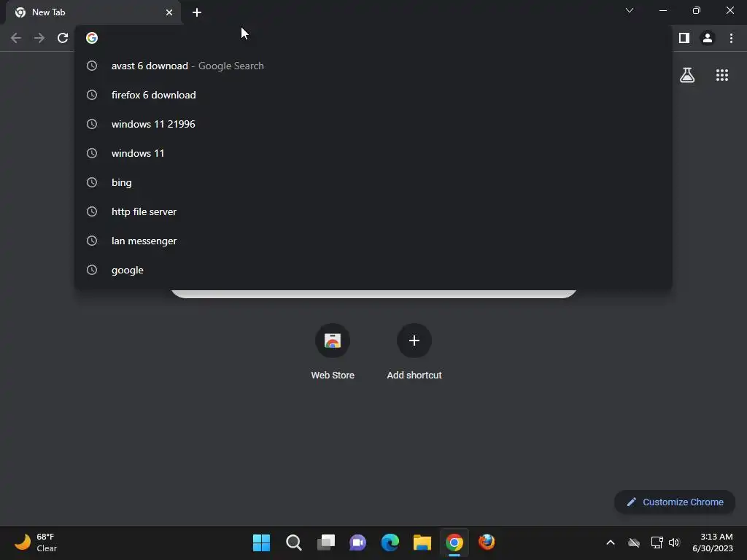
Task: Open the Chat taskbar icon
Action: [x=357, y=542]
